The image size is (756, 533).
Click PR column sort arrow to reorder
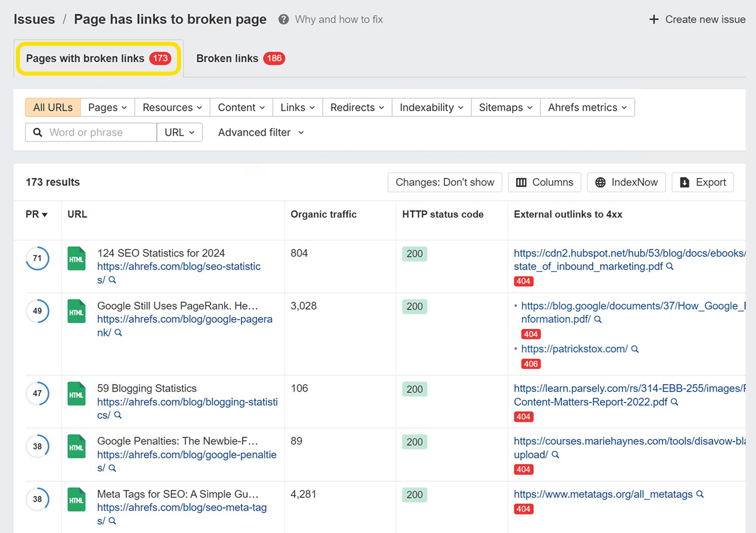click(x=44, y=214)
